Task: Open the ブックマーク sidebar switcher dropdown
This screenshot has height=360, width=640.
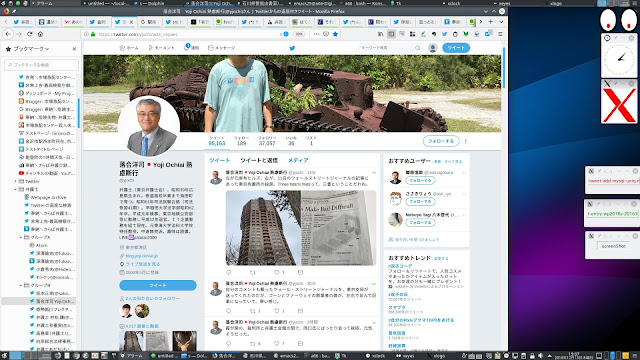Action: (31, 49)
